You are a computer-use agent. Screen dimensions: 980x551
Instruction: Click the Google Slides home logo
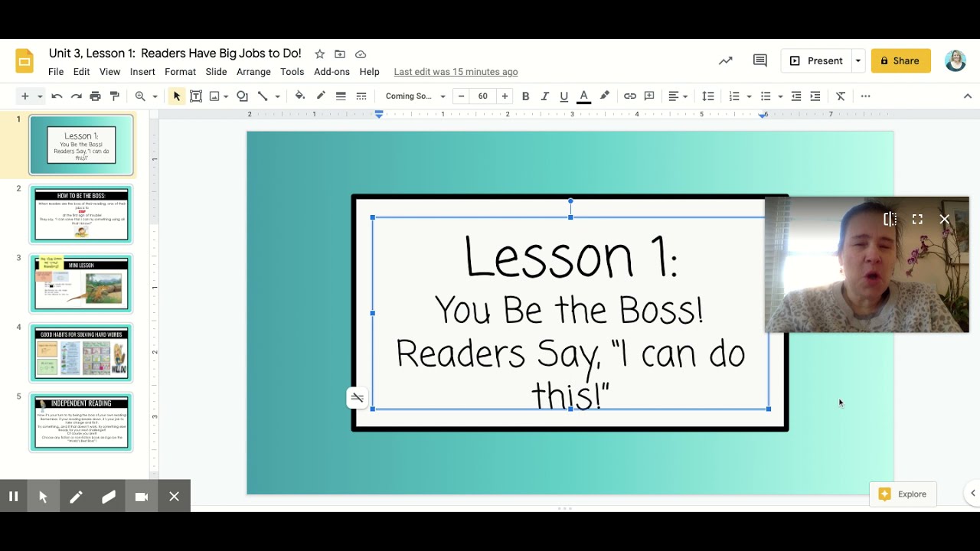tap(24, 61)
